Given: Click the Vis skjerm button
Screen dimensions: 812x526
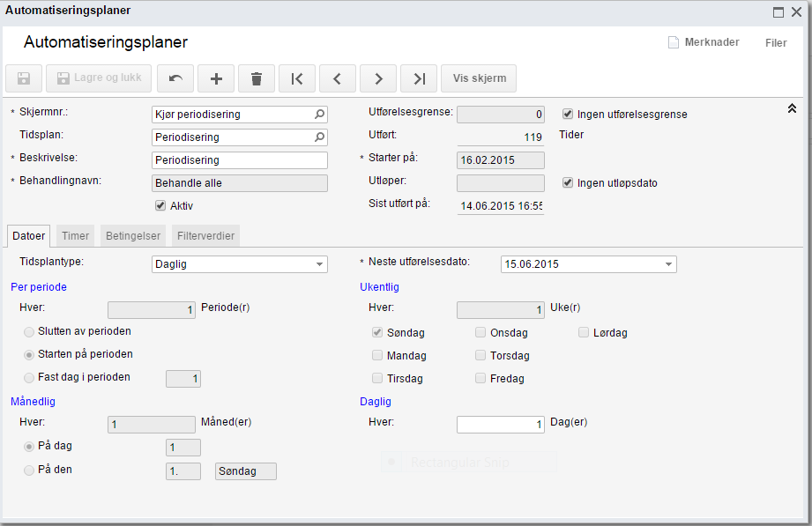Looking at the screenshot, I should 479,78.
